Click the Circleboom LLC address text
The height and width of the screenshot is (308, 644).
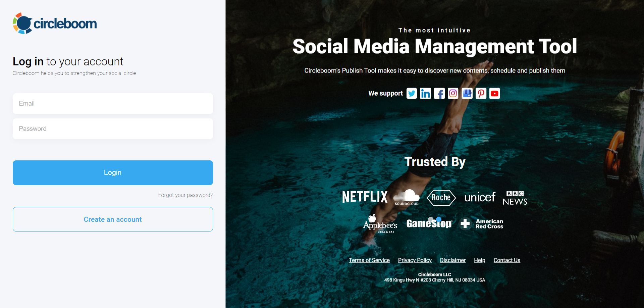pos(435,277)
